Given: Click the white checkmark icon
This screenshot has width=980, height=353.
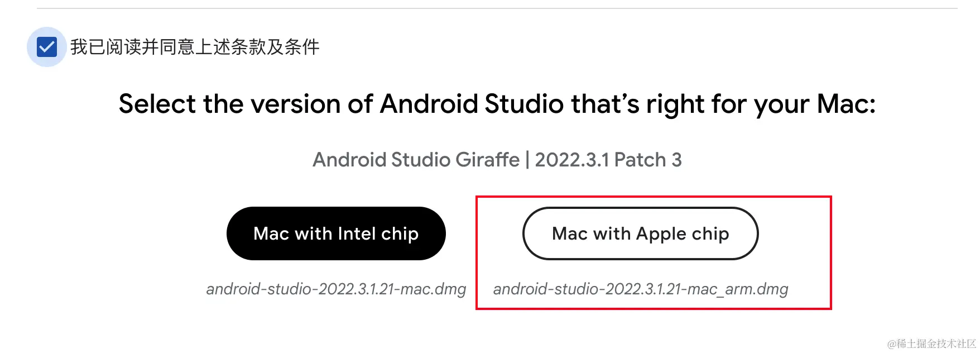Looking at the screenshot, I should point(47,47).
